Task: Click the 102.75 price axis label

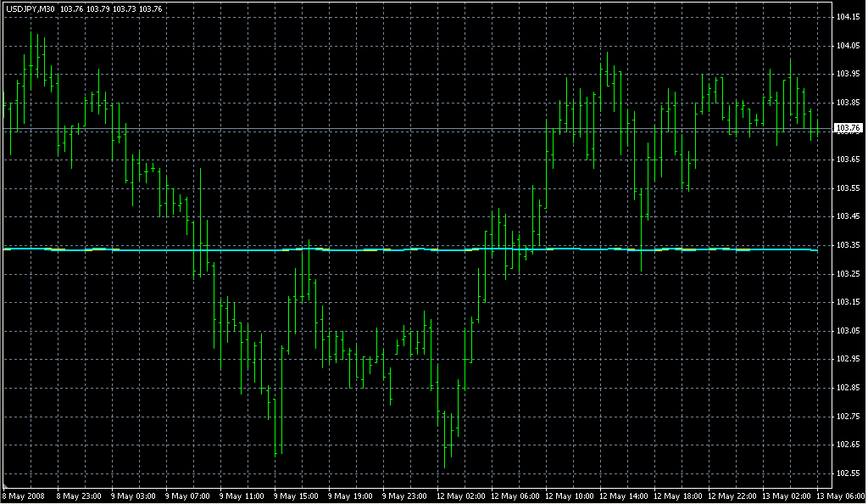Action: click(x=848, y=416)
